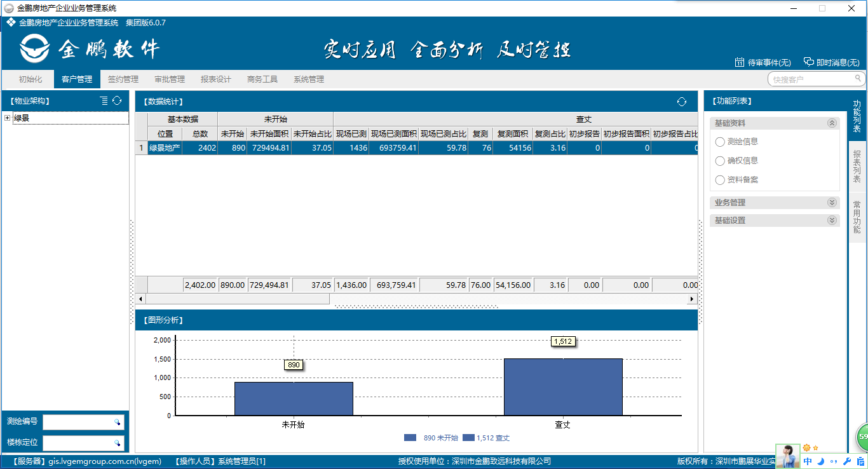Image resolution: width=868 pixels, height=469 pixels.
Task: Click the search icon in 测绘编号 field
Action: pyautogui.click(x=118, y=422)
